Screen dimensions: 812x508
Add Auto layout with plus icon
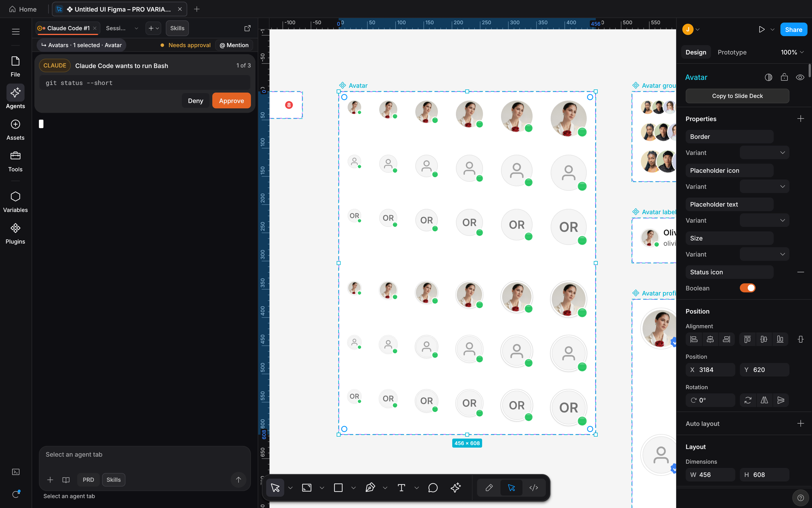click(x=801, y=423)
